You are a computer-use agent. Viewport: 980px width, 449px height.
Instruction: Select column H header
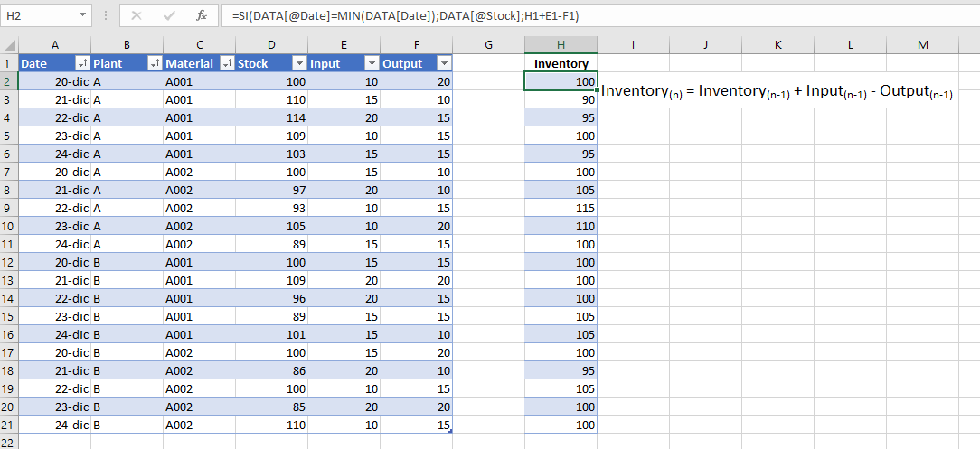[561, 45]
